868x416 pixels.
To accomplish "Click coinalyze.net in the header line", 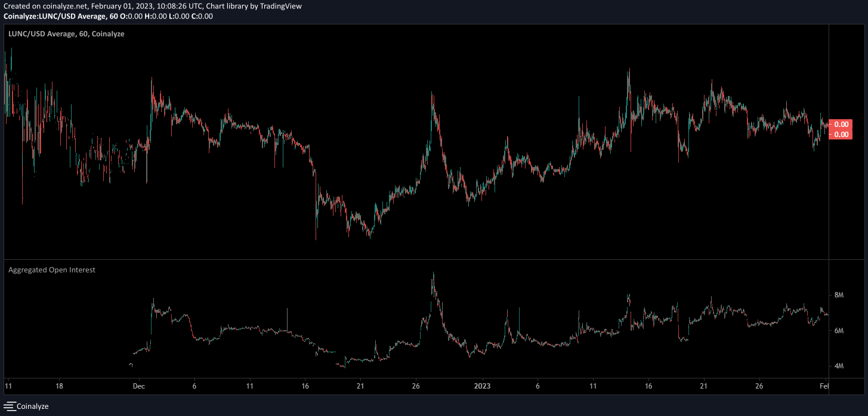I will tap(66, 6).
